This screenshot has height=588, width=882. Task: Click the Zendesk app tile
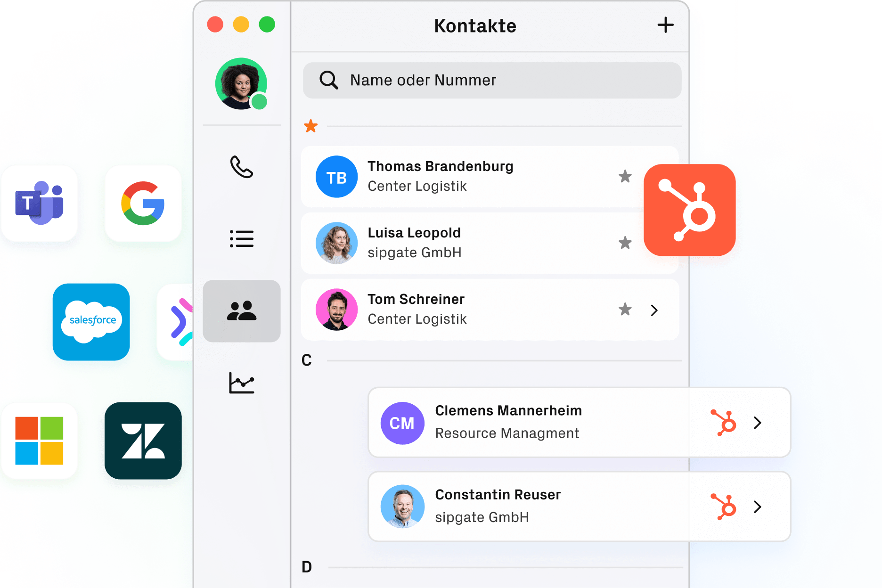click(143, 441)
